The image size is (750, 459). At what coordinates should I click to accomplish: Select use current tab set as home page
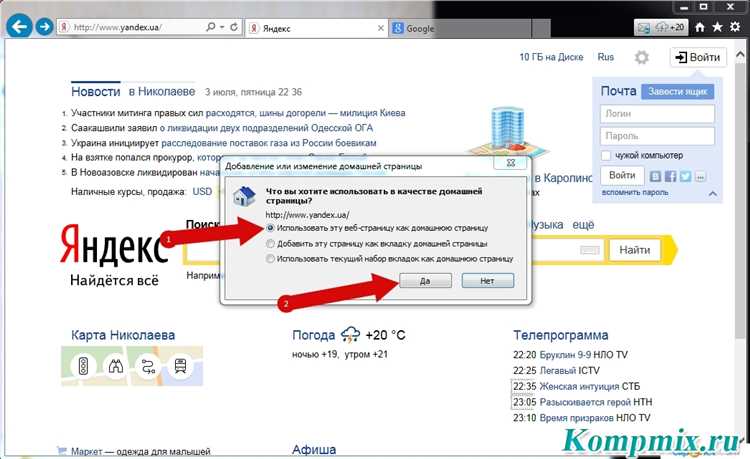tap(270, 259)
